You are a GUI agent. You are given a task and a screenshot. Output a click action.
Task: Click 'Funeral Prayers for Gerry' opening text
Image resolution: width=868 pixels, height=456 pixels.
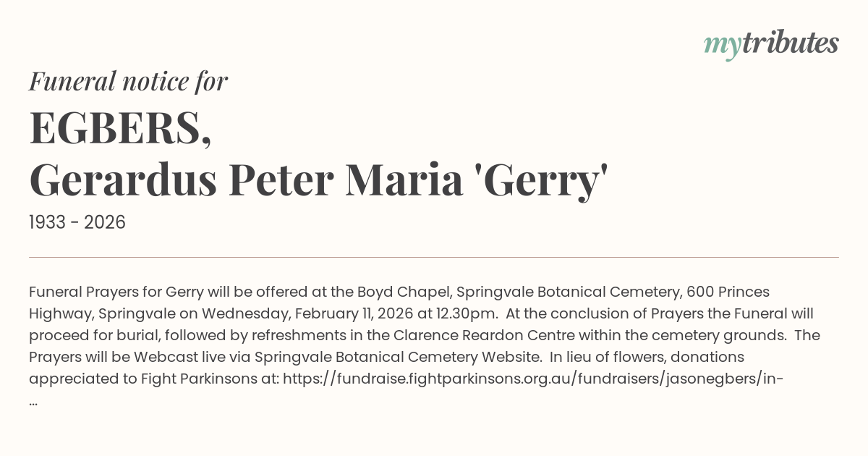point(116,292)
